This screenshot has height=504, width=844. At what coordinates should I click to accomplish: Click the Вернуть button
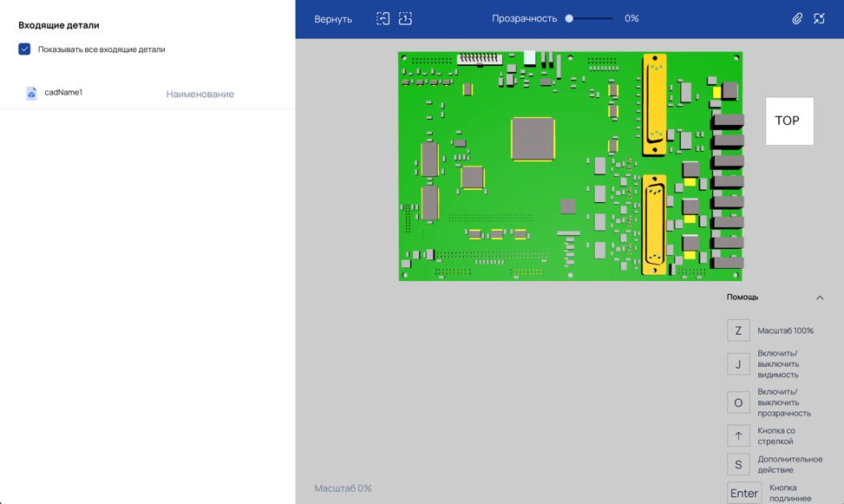click(x=333, y=19)
